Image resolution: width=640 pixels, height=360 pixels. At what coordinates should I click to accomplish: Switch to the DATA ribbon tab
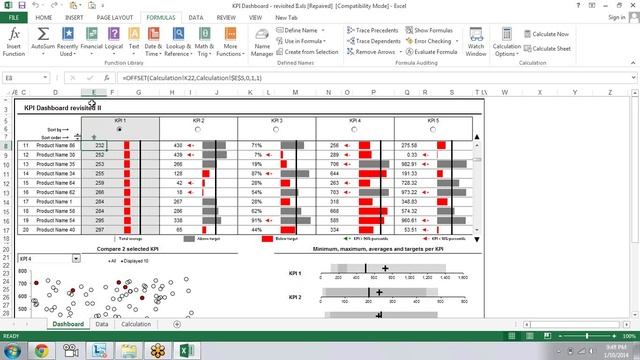[x=196, y=18]
